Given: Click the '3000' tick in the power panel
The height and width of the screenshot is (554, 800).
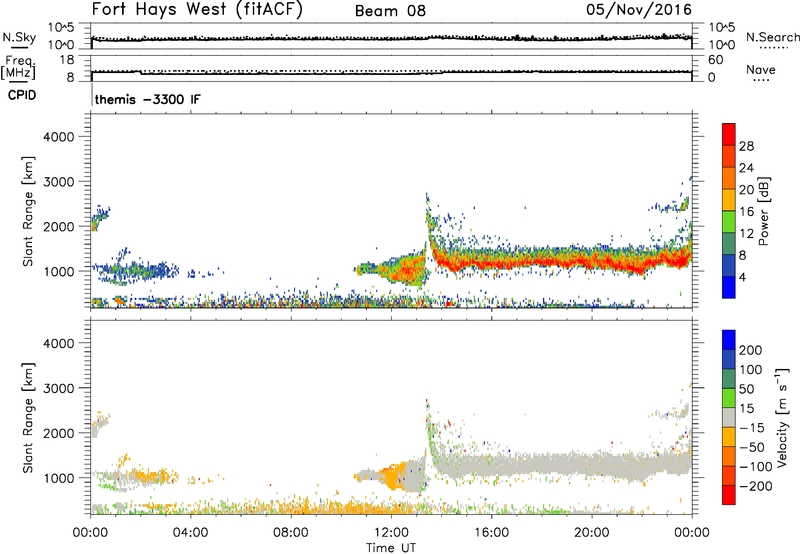Looking at the screenshot, I should 58,182.
